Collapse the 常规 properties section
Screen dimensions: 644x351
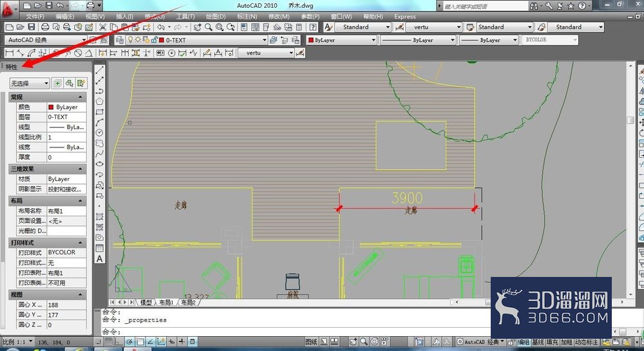pos(80,97)
